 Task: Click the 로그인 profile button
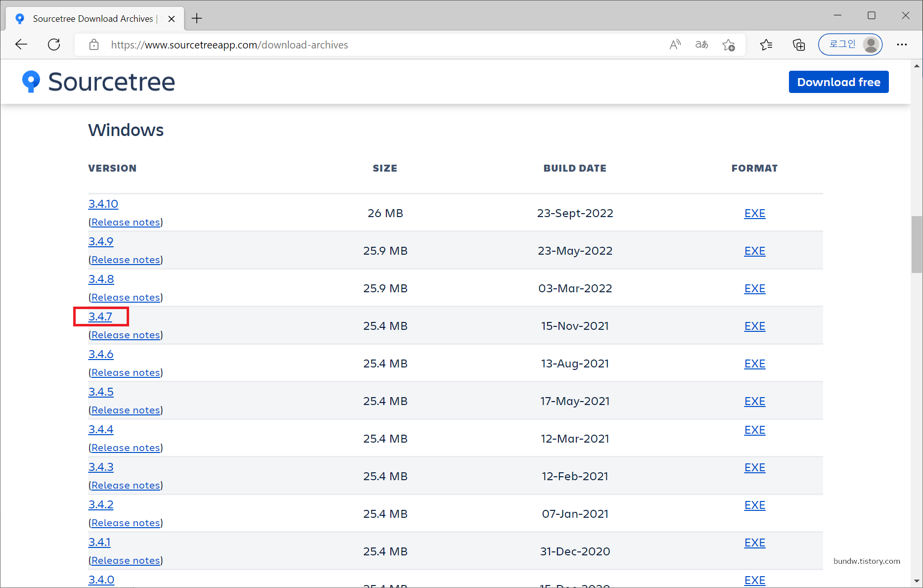click(850, 45)
